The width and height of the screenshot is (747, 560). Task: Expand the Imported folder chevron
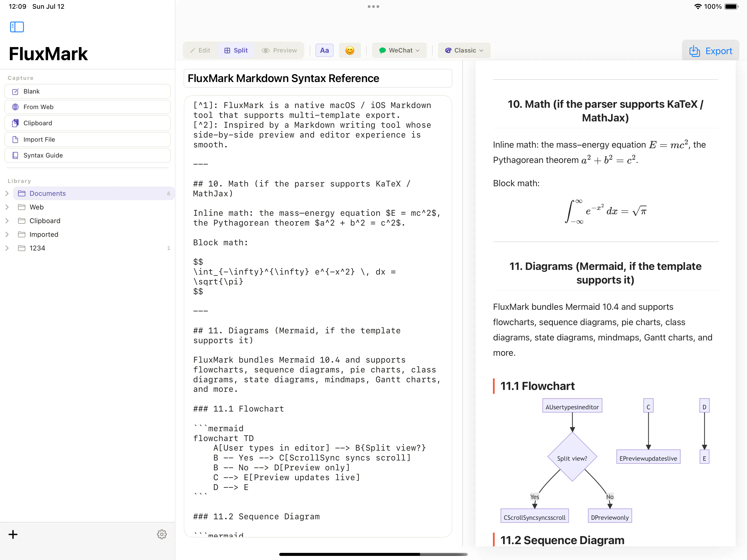point(7,234)
